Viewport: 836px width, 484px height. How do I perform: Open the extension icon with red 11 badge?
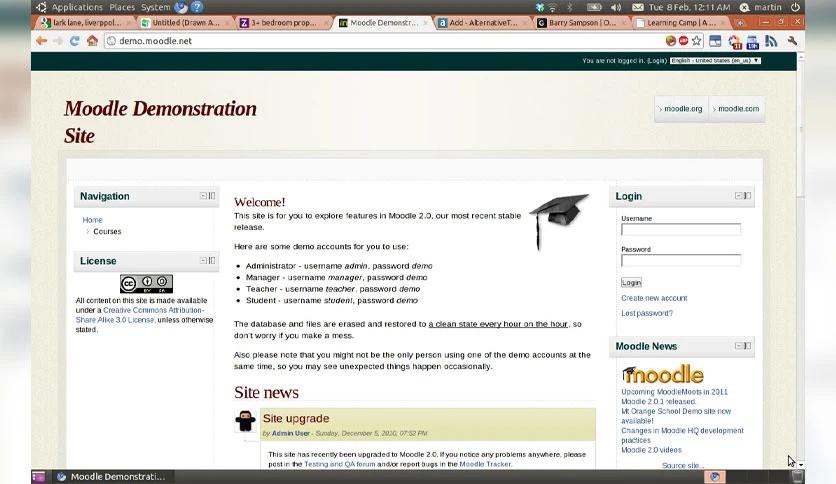pyautogui.click(x=734, y=42)
